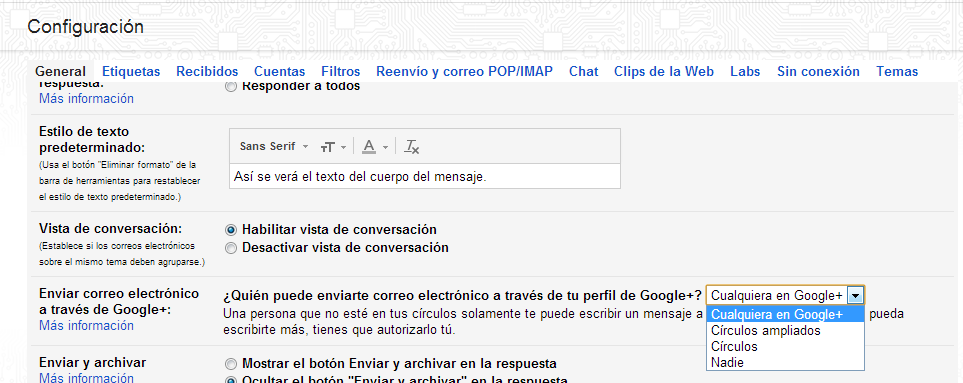Choose the Círculos option
Image resolution: width=963 pixels, height=383 pixels.
[x=786, y=347]
